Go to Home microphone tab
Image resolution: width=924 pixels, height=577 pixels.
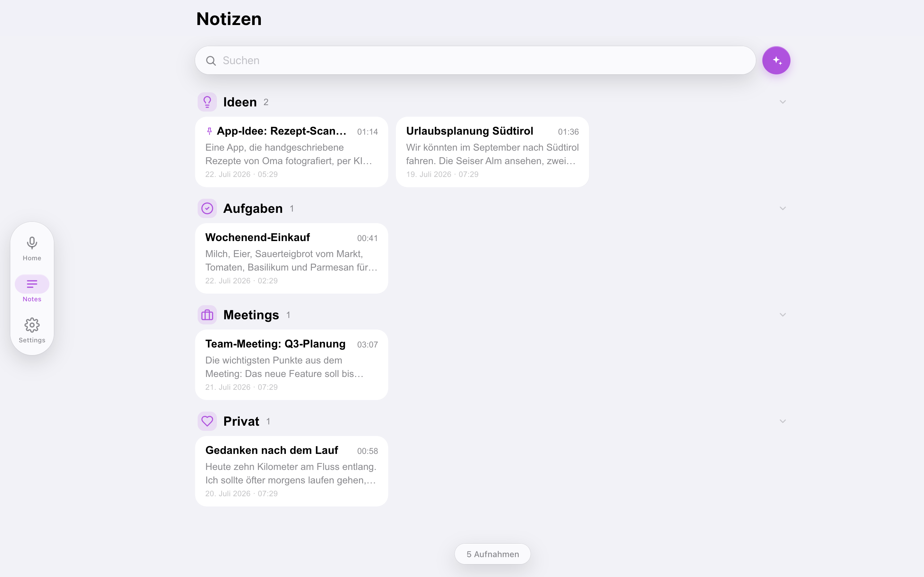(x=32, y=248)
